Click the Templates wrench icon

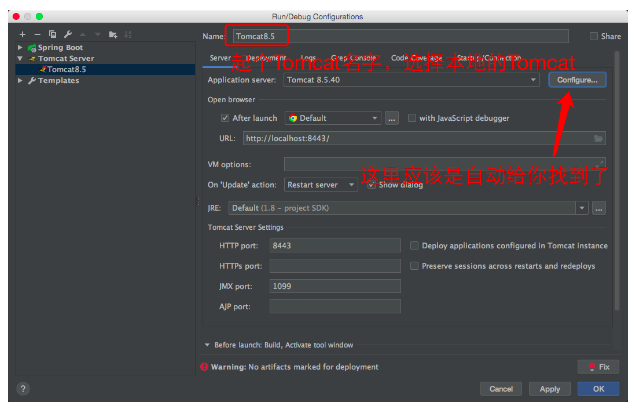32,80
